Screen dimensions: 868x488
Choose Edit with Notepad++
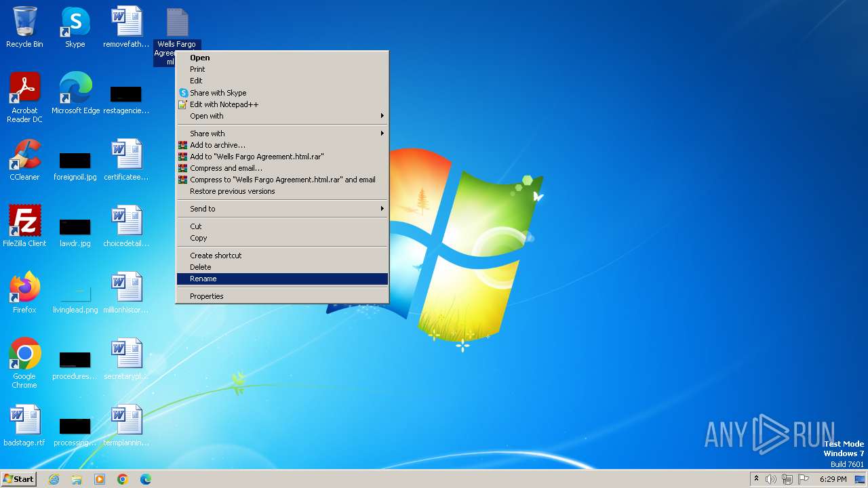pyautogui.click(x=282, y=104)
